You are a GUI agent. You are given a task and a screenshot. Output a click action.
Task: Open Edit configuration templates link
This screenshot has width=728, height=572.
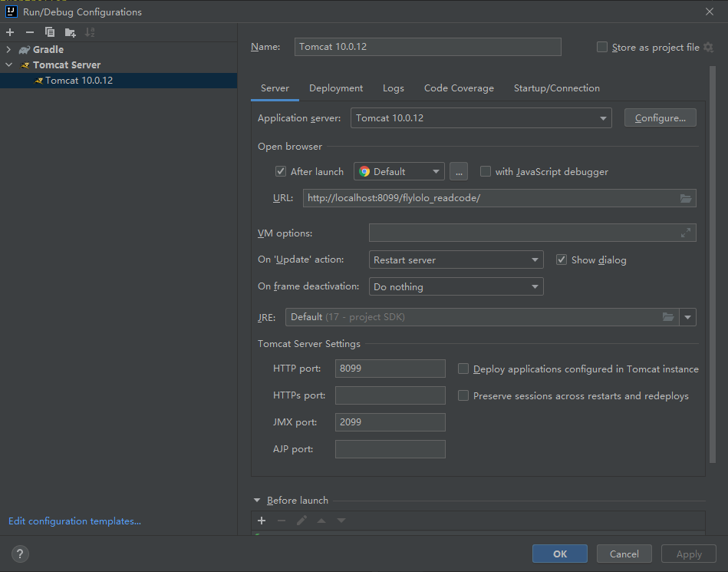pyautogui.click(x=74, y=521)
